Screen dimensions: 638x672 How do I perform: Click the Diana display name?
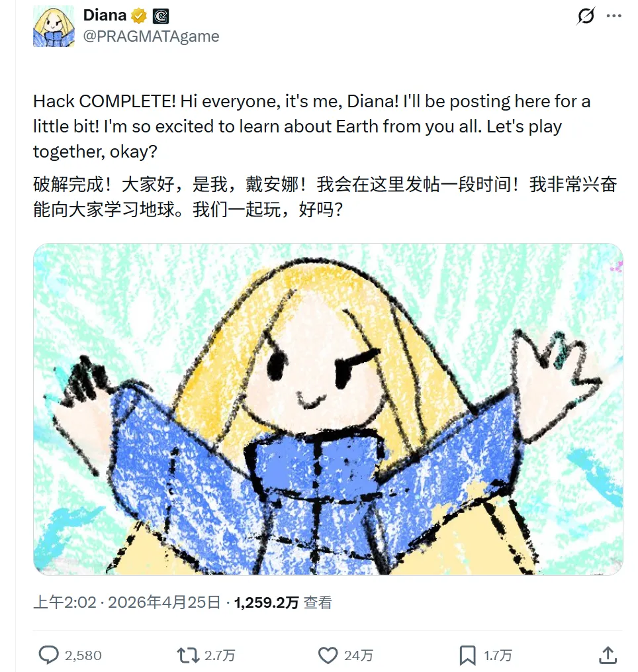pyautogui.click(x=105, y=15)
